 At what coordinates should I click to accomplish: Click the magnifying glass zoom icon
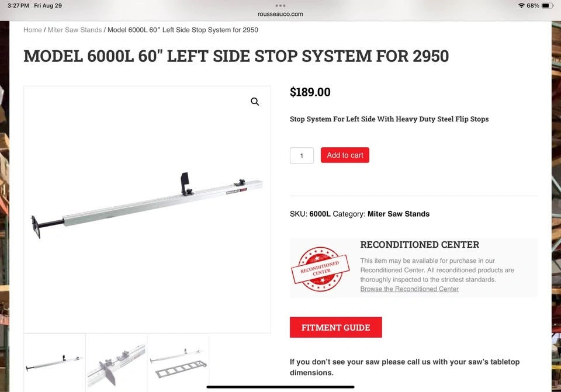(x=255, y=102)
